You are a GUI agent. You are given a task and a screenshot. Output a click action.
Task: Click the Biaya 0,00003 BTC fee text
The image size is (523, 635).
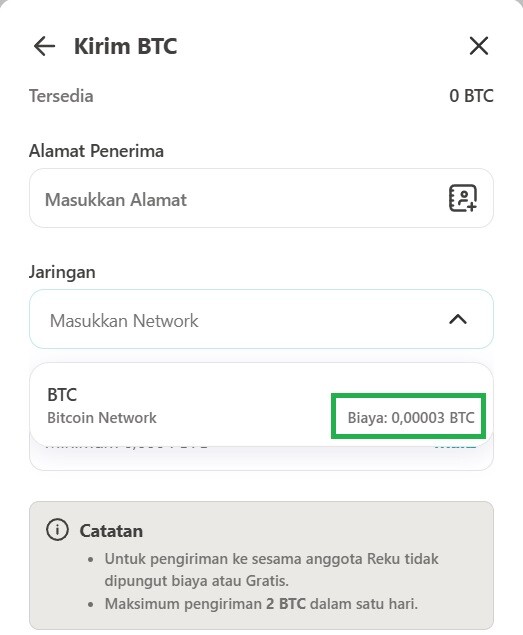coord(411,418)
